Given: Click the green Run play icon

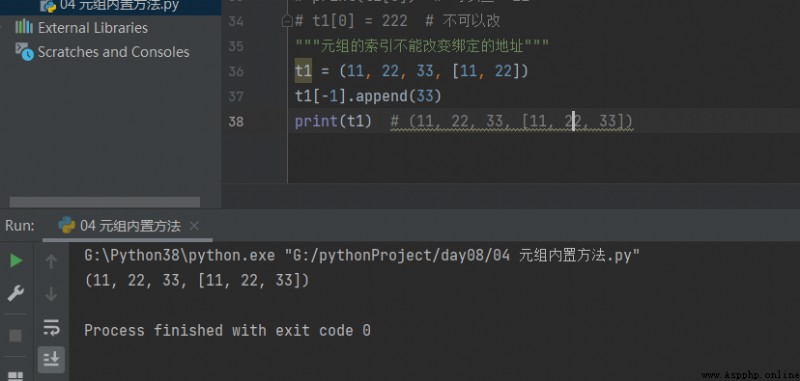Looking at the screenshot, I should pos(16,261).
